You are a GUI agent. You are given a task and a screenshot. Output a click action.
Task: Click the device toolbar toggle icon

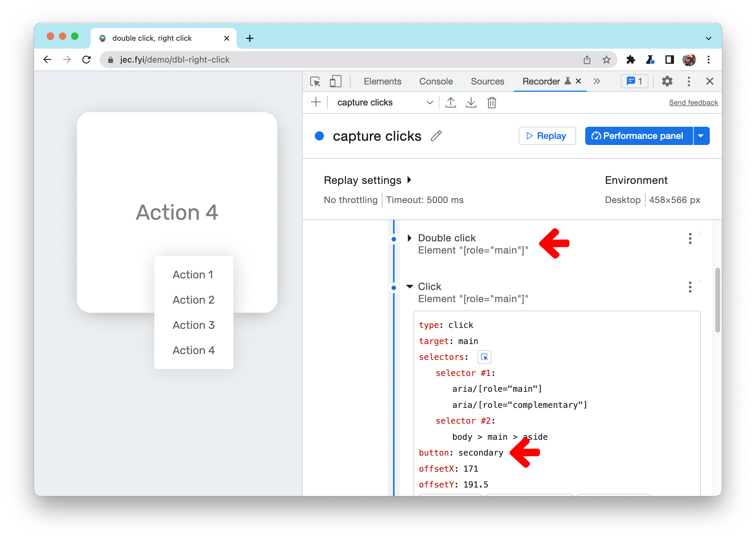coord(336,81)
